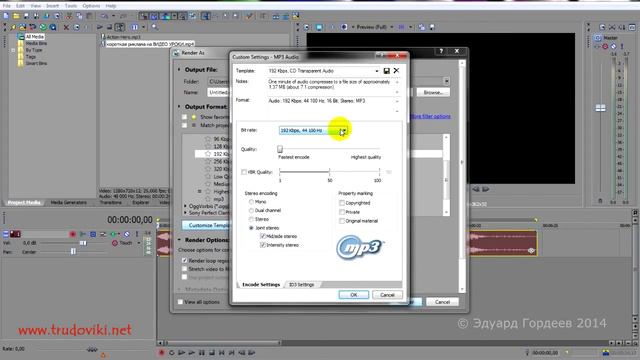Click the save snapshot icon in preview toolbar
The height and width of the screenshot is (360, 640).
tap(432, 27)
